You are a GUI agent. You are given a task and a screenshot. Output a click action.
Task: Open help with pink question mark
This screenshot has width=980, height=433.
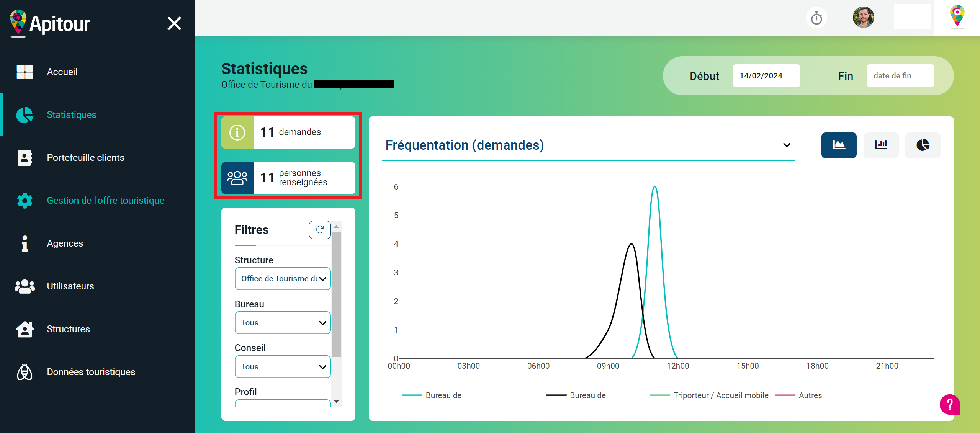point(950,404)
